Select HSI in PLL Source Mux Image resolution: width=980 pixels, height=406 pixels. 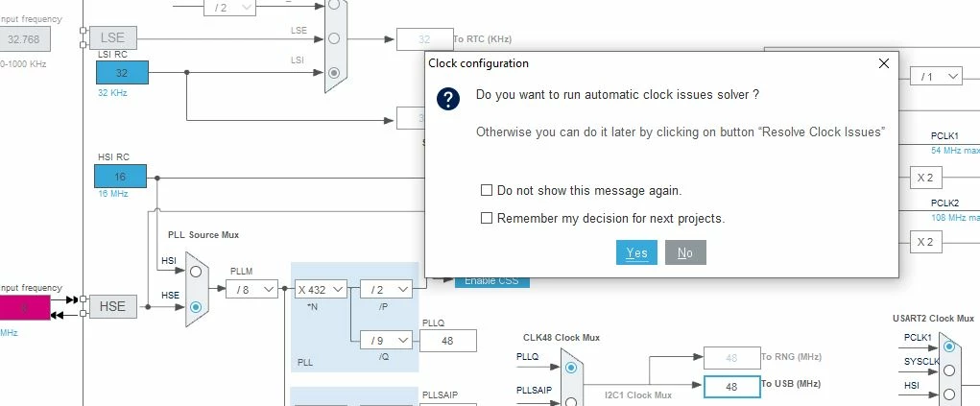click(196, 271)
